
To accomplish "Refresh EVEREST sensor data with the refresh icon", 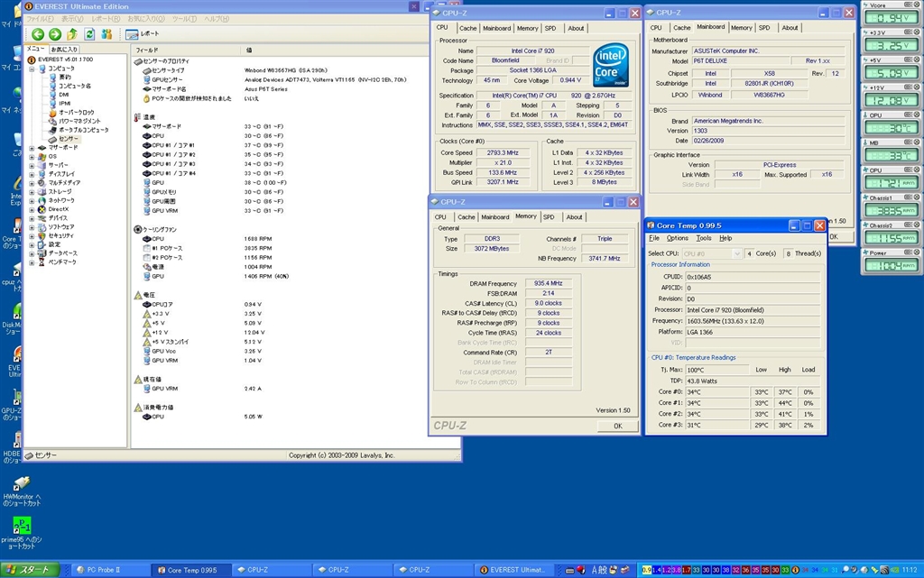I will (89, 35).
